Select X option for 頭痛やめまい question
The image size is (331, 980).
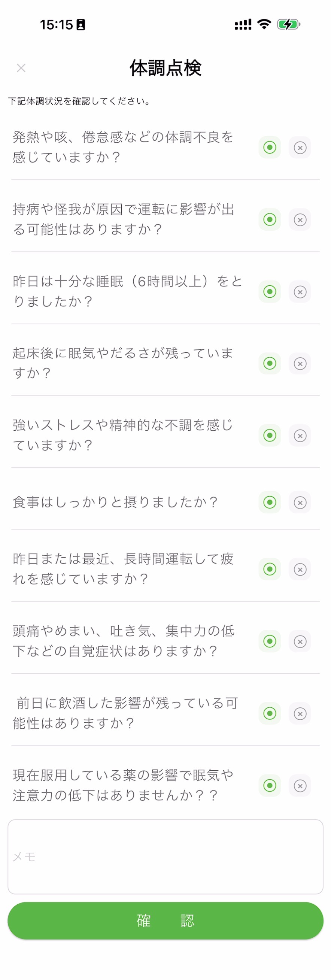pyautogui.click(x=300, y=641)
